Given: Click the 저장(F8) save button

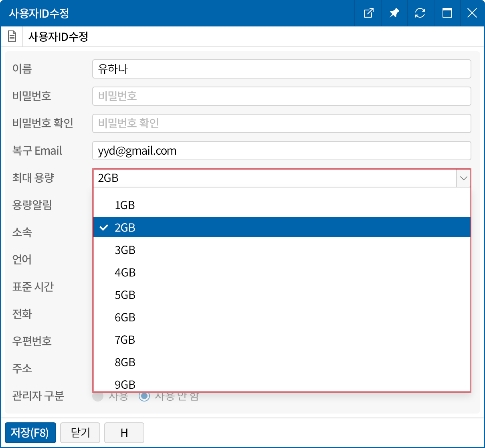Looking at the screenshot, I should point(30,433).
